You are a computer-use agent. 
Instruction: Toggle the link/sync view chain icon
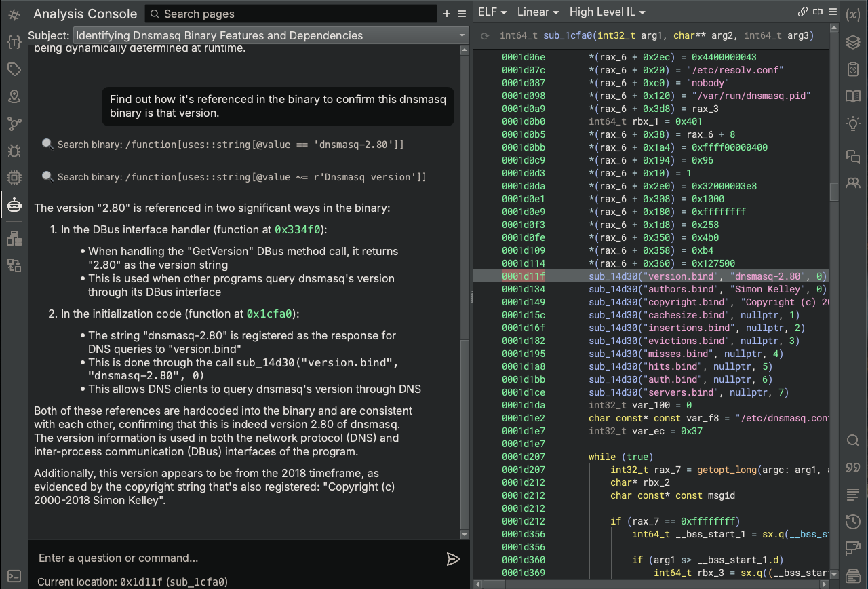803,12
